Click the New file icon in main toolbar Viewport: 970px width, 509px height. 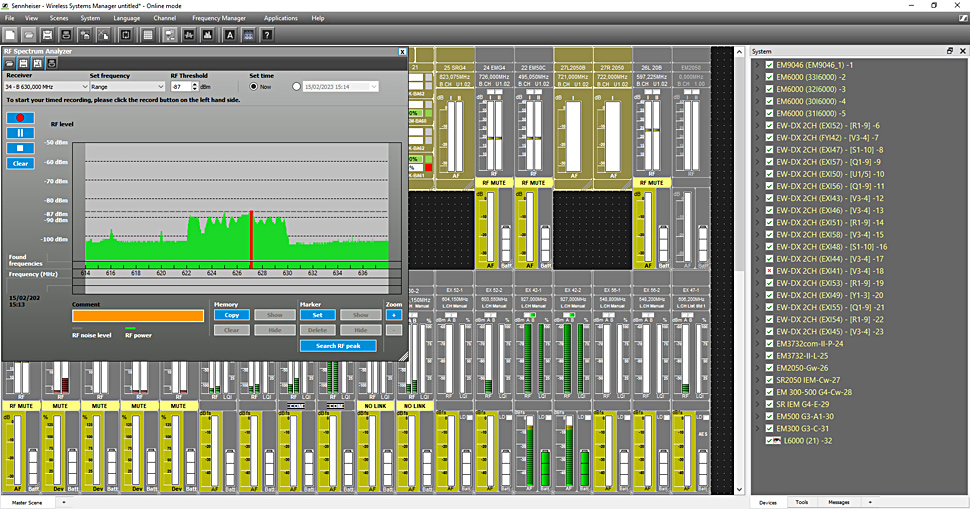[11, 35]
